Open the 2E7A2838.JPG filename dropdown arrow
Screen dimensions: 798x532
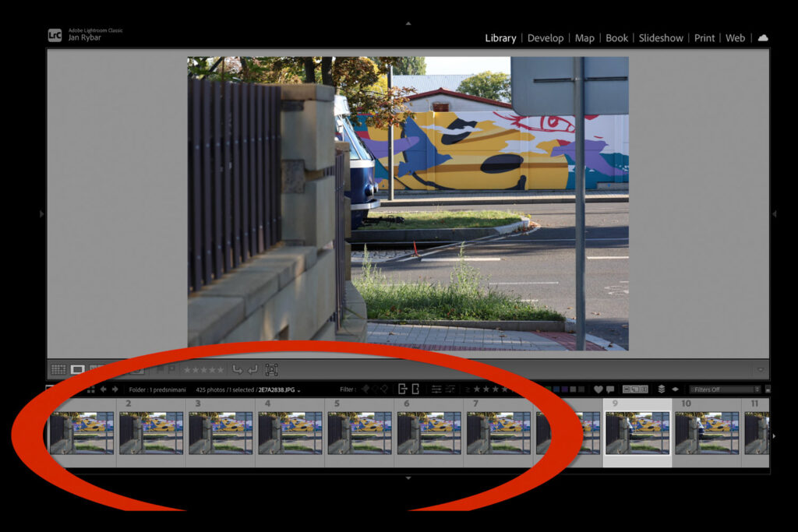[298, 390]
